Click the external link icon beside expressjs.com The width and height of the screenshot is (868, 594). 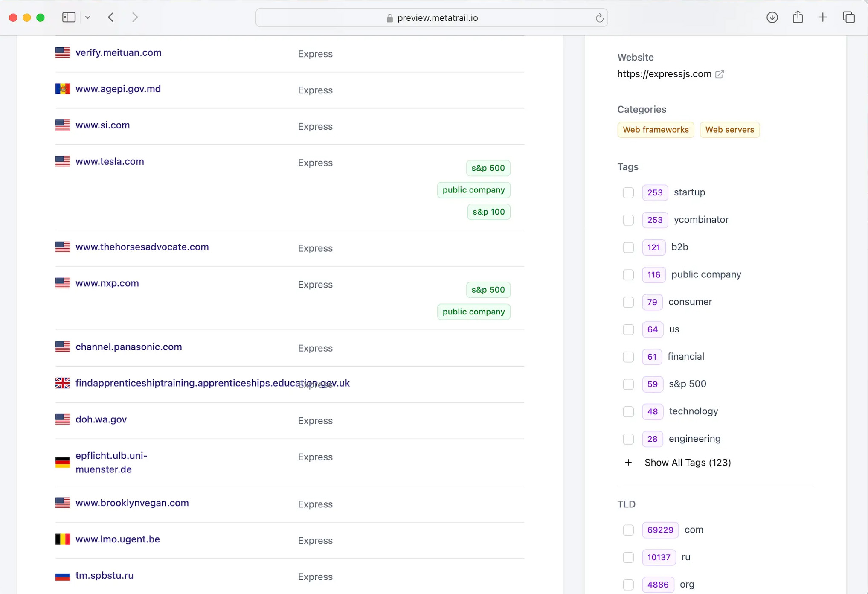click(720, 74)
